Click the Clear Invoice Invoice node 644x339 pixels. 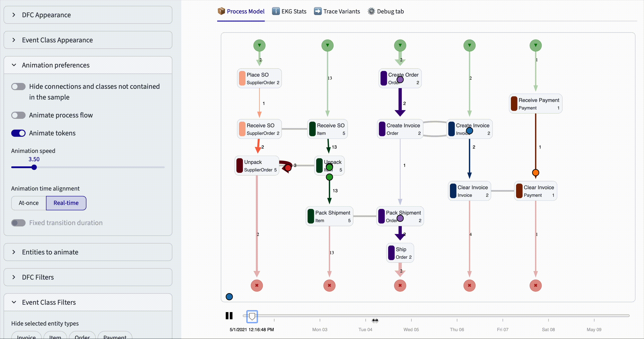(469, 191)
